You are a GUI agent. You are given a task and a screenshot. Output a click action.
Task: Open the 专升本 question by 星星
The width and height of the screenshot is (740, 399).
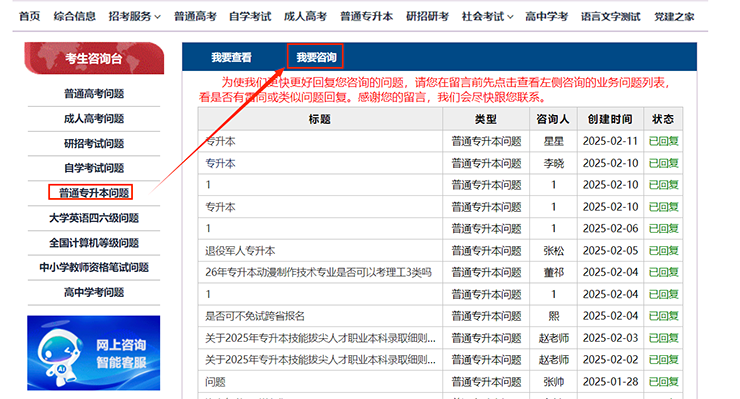coord(220,141)
